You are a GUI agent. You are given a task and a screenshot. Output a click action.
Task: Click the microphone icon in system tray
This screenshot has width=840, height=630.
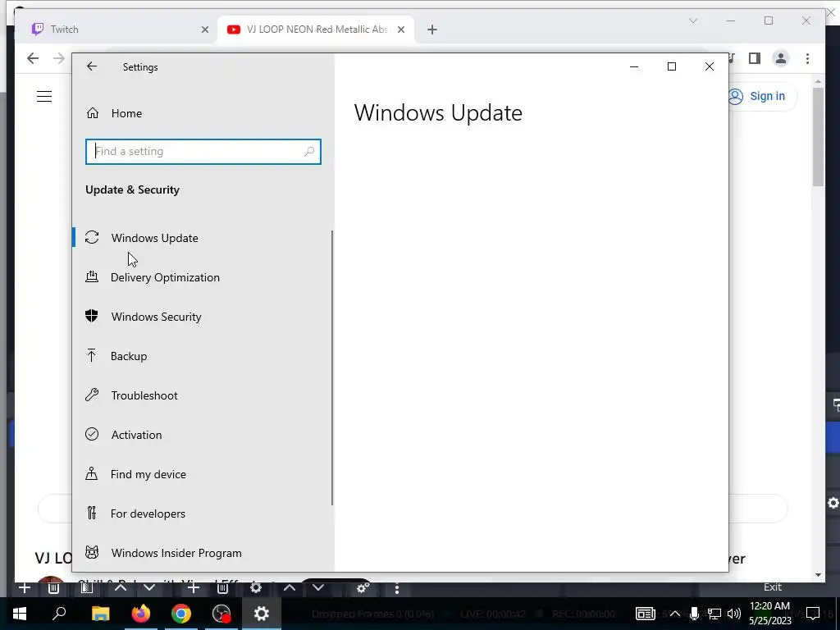click(x=694, y=614)
